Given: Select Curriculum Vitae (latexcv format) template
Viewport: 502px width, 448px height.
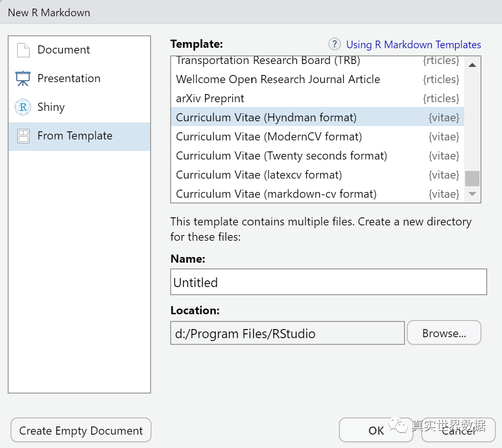Looking at the screenshot, I should (259, 175).
